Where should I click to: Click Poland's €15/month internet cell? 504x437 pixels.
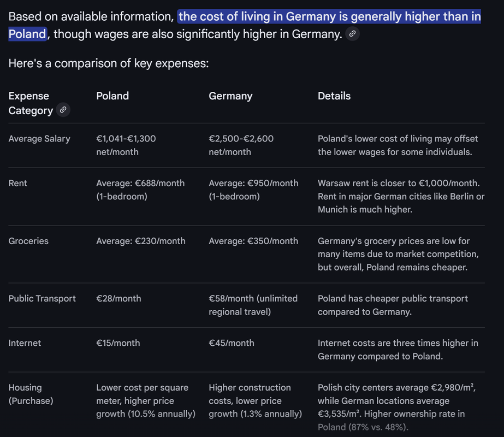118,343
